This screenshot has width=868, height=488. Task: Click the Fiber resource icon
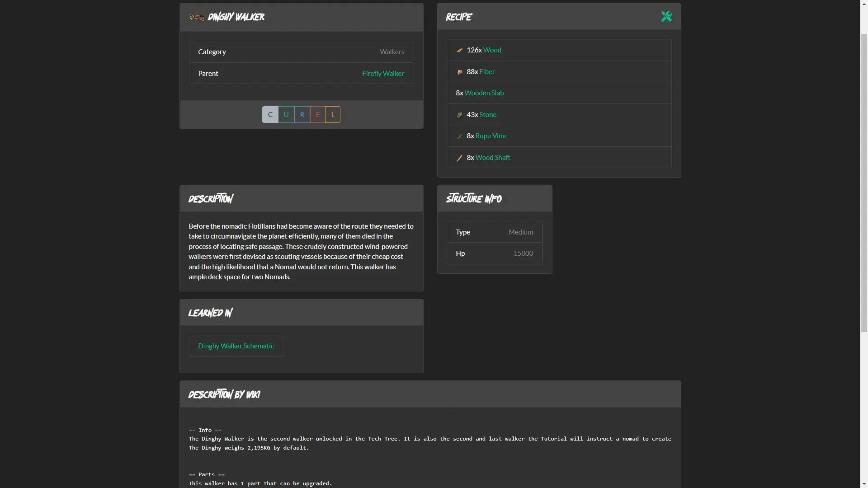click(x=460, y=72)
